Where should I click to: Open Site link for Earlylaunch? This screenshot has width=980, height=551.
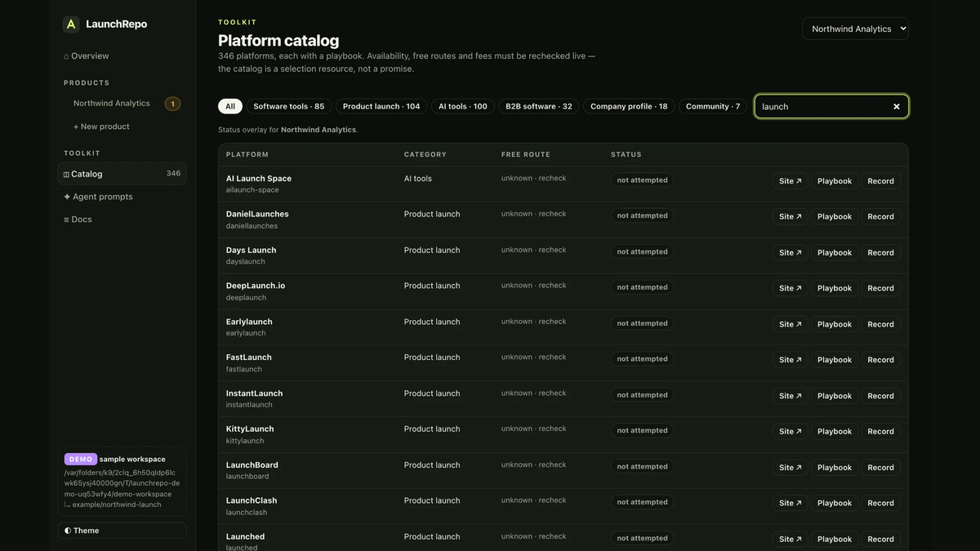click(x=791, y=324)
